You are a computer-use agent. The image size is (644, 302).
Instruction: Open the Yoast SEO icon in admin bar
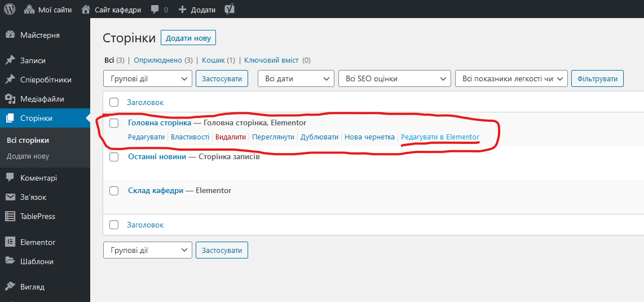tap(230, 10)
